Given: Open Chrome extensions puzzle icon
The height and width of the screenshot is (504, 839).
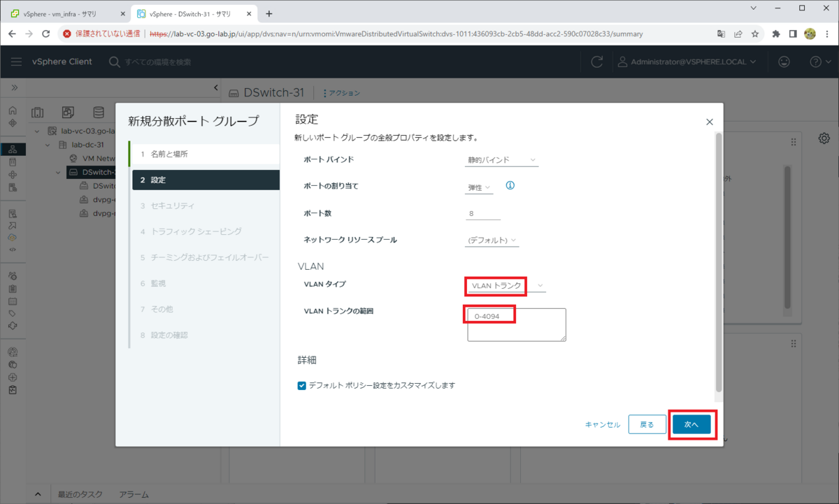Looking at the screenshot, I should (776, 34).
